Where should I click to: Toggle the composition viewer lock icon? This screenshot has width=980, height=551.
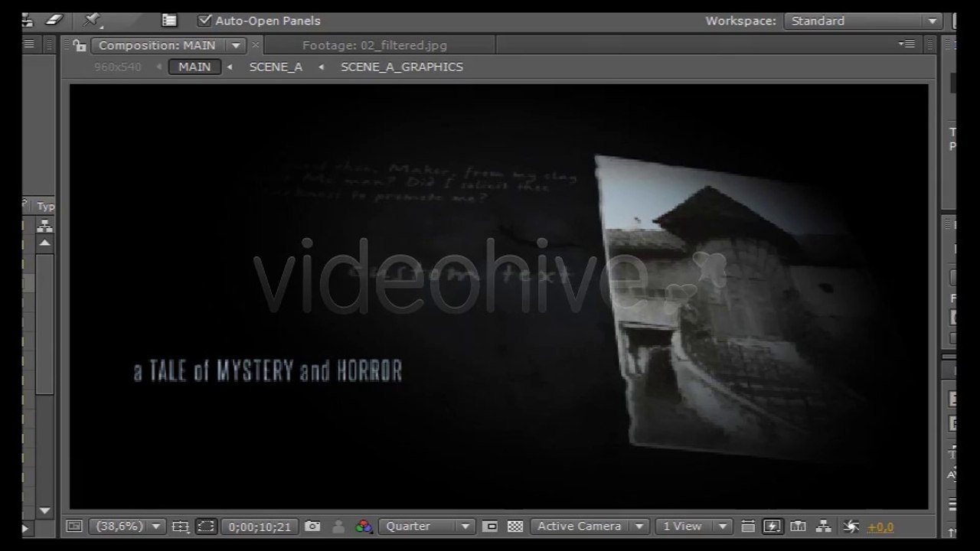(79, 46)
